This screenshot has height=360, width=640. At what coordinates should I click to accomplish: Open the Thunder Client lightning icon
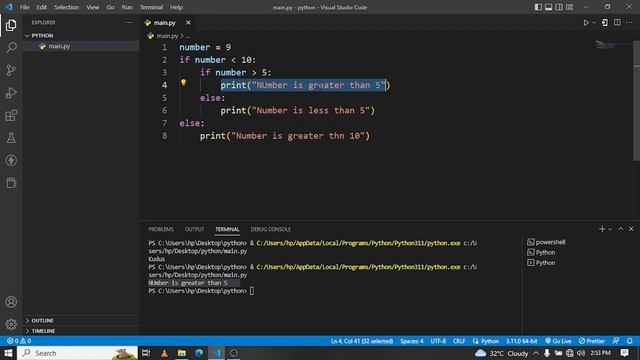[11, 160]
